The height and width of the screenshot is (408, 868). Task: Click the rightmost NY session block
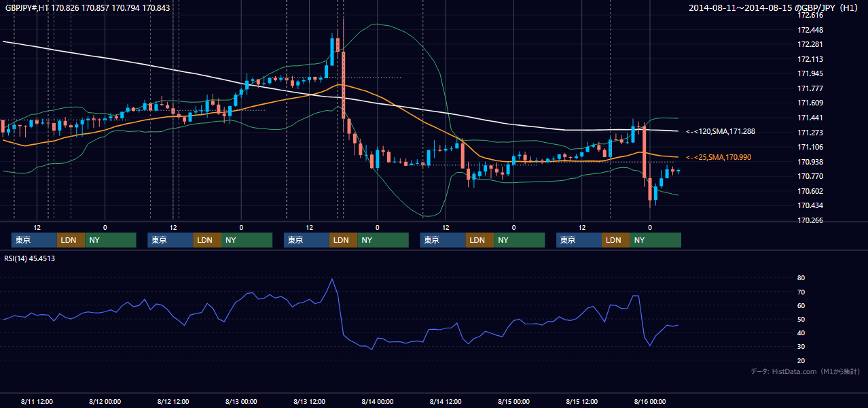[x=655, y=240]
